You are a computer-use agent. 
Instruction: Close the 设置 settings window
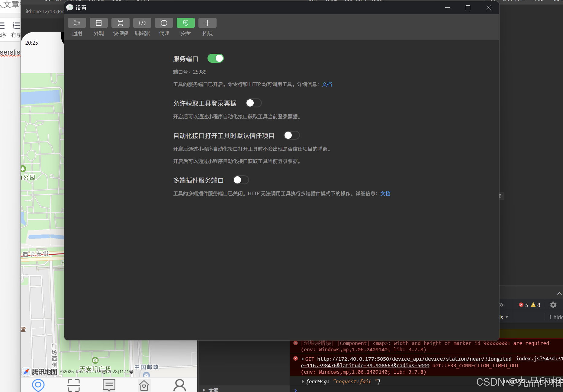point(489,8)
